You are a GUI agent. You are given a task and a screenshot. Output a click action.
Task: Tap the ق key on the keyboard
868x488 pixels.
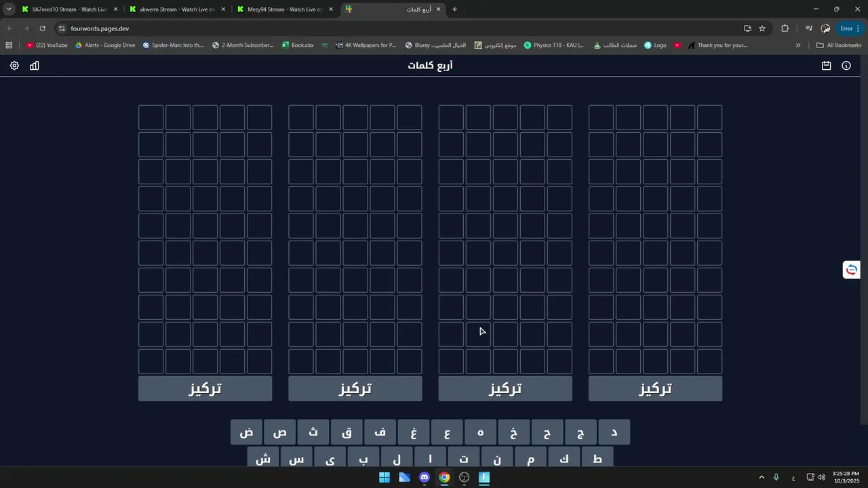click(347, 432)
